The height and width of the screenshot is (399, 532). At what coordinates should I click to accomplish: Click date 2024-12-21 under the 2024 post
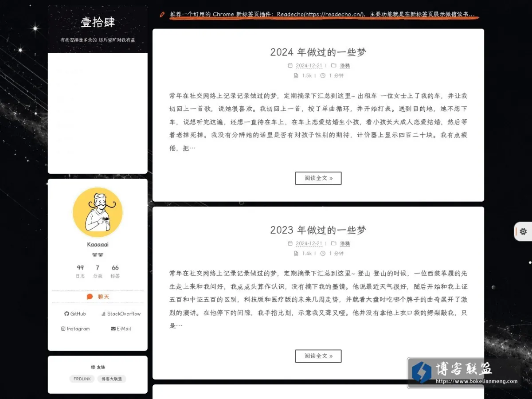pyautogui.click(x=309, y=66)
